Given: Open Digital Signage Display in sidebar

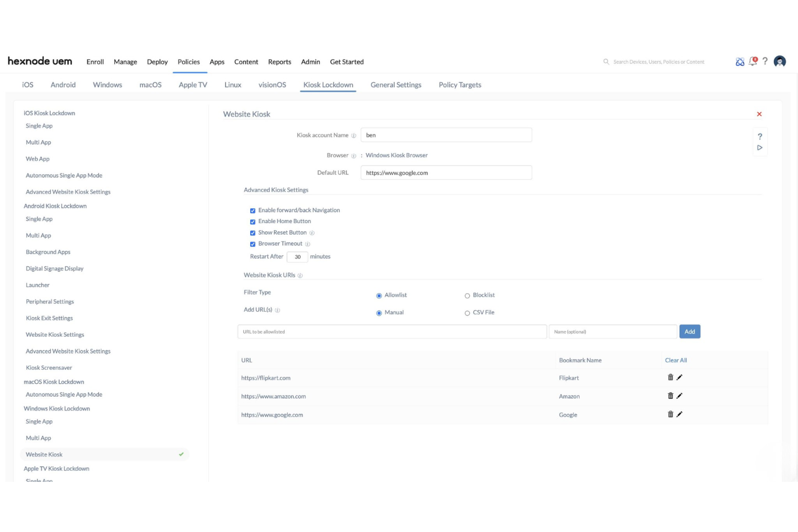Looking at the screenshot, I should pyautogui.click(x=54, y=268).
